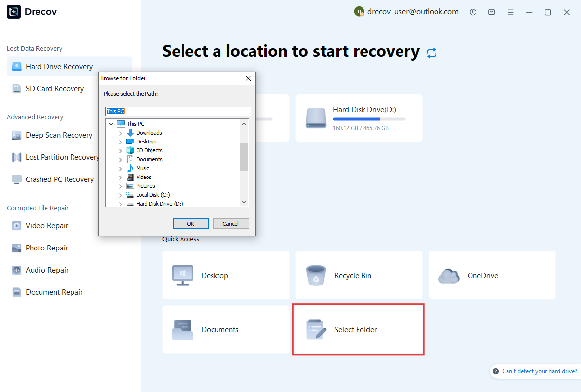The image size is (581, 392).
Task: Collapse the This PC tree node
Action: [x=110, y=123]
